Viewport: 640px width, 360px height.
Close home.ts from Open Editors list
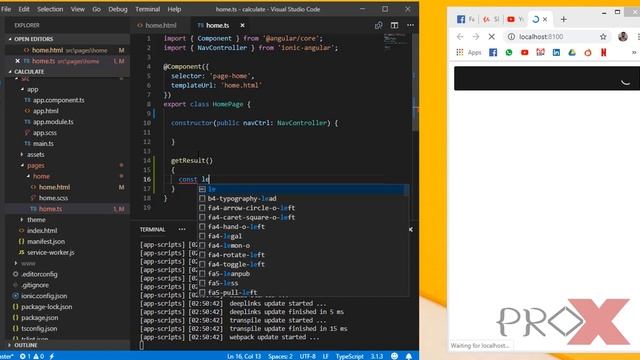(17, 61)
